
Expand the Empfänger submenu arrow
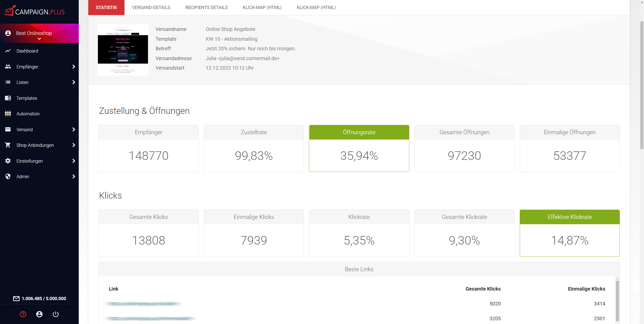(x=74, y=67)
